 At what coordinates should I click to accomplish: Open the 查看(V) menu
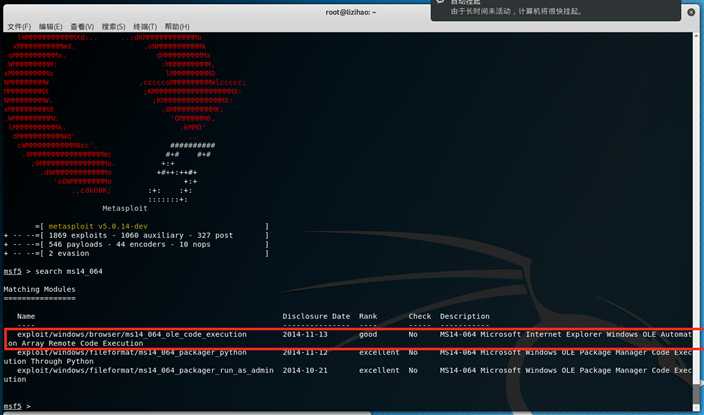click(82, 27)
